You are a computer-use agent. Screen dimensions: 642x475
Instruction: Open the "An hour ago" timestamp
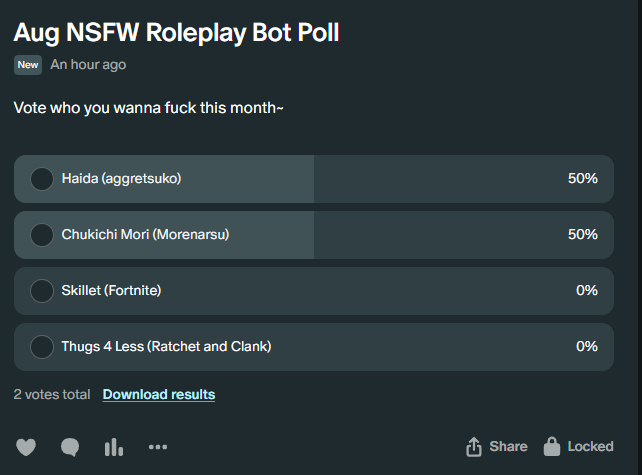(88, 65)
